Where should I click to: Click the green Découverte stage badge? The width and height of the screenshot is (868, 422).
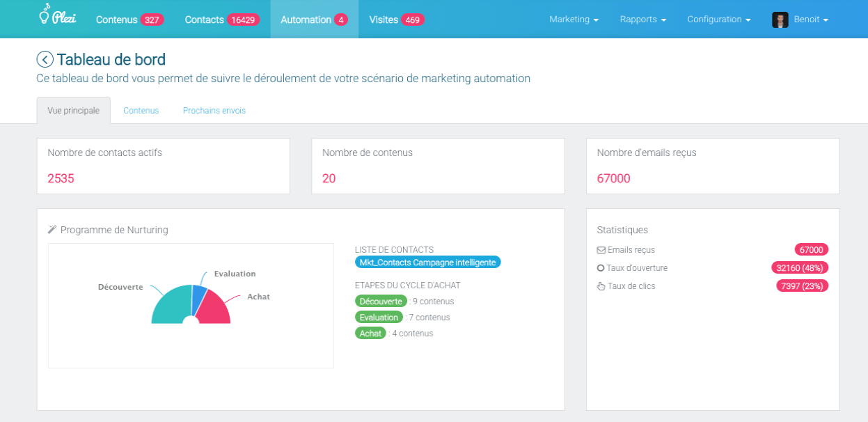381,302
